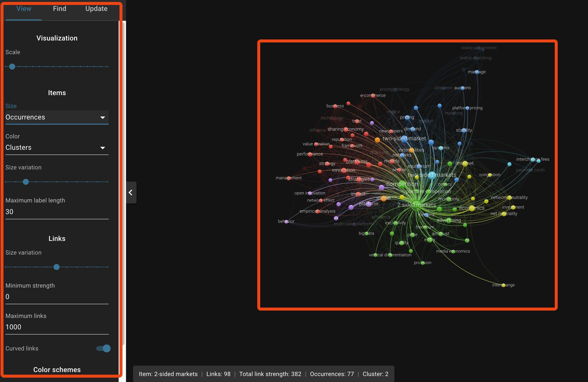Click the 'tv' node

[x=467, y=240]
